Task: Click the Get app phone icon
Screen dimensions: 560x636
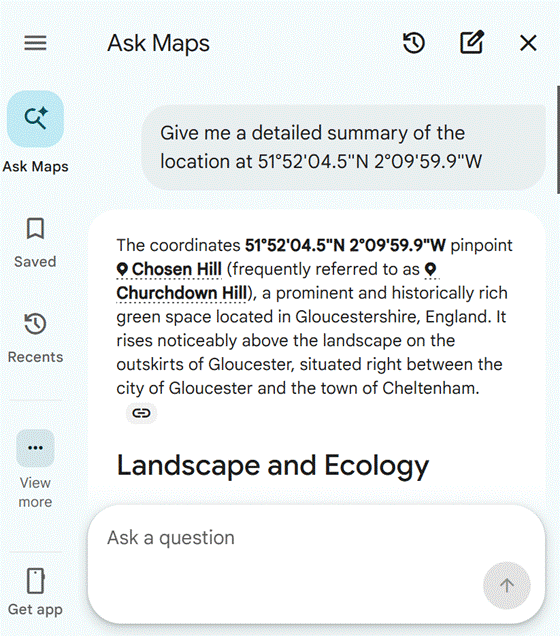Action: click(x=35, y=581)
